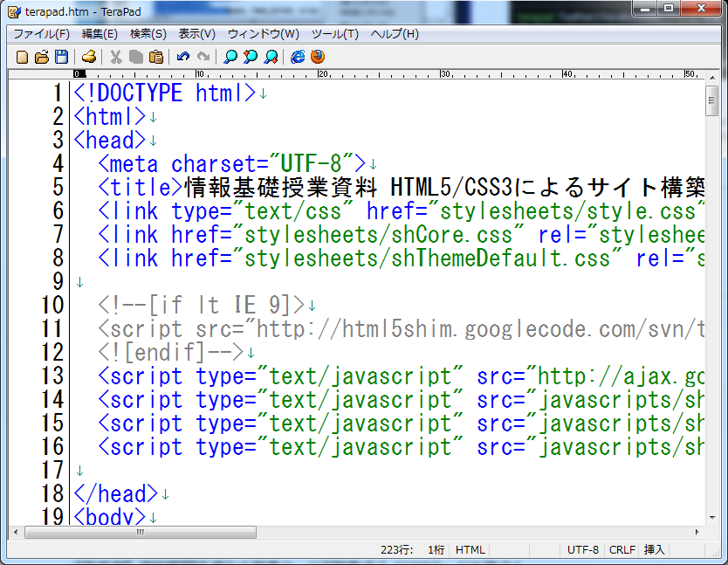Click the New file icon
The image size is (728, 565).
tap(23, 57)
